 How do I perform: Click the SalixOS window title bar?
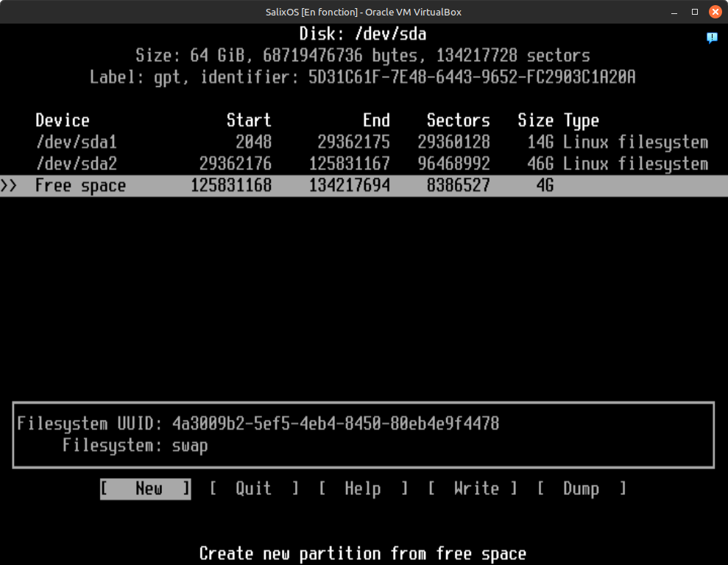[363, 12]
